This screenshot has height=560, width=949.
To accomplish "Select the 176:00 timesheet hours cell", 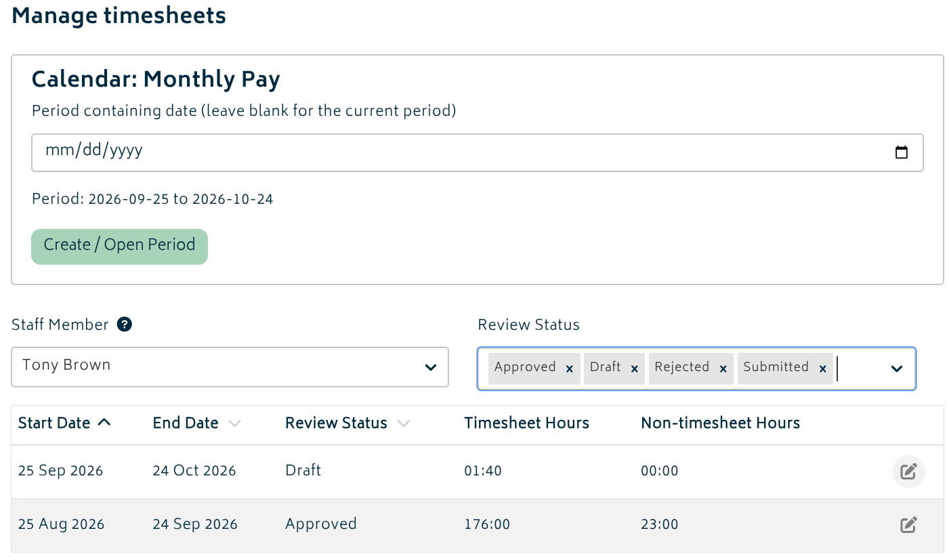I will point(487,525).
